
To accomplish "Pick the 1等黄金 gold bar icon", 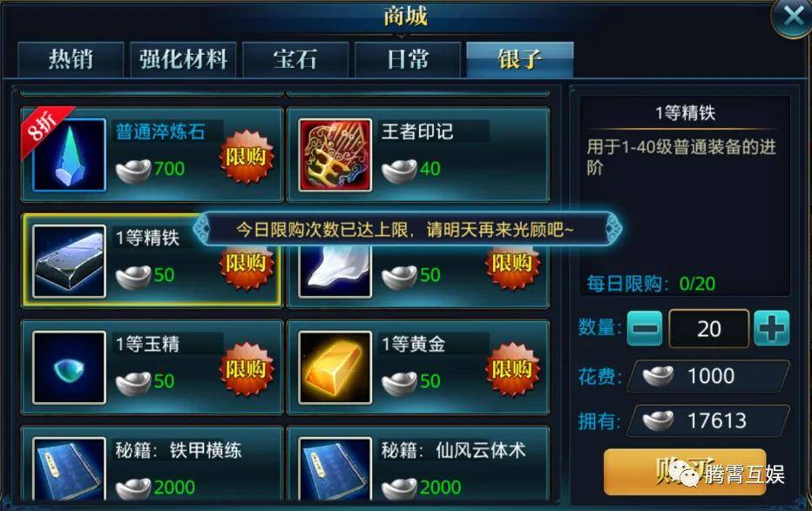I will [x=335, y=367].
